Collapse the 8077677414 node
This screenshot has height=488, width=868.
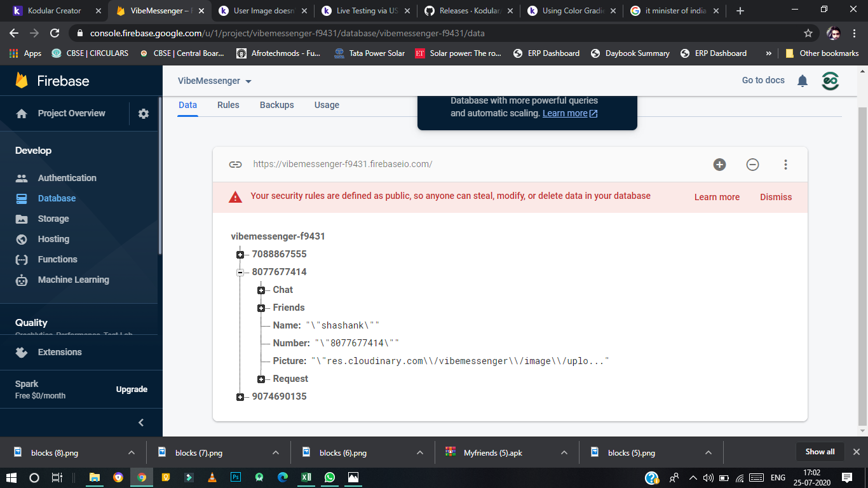coord(240,273)
